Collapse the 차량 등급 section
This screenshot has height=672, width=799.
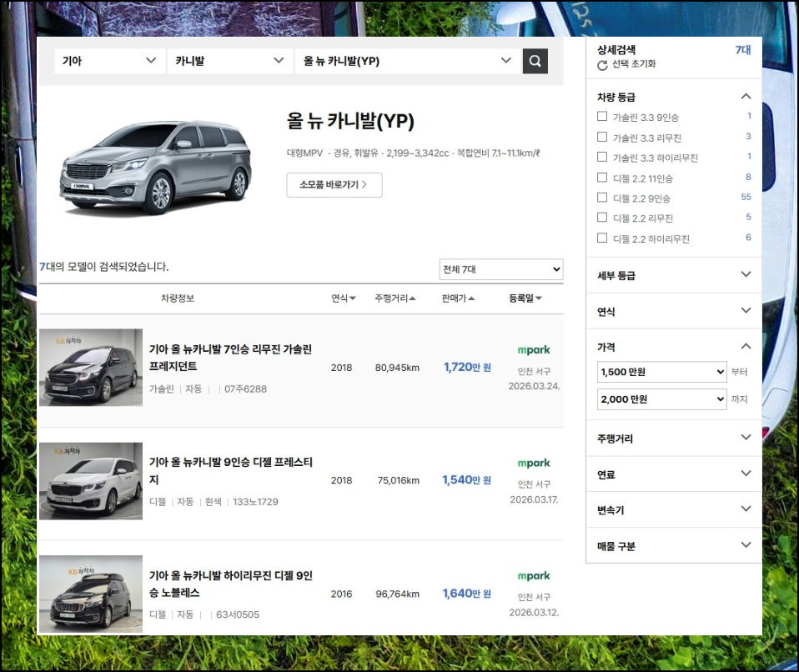coord(746,96)
